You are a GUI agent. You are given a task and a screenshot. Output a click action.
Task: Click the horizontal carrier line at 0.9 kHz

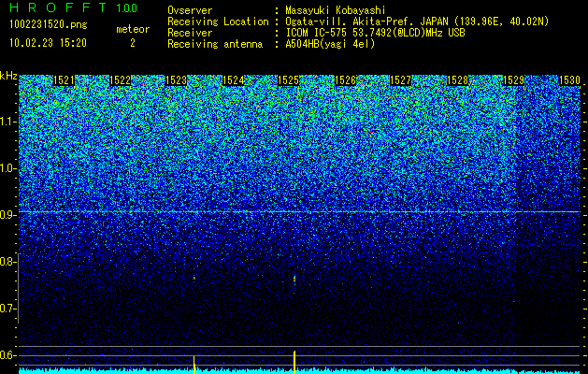click(299, 212)
